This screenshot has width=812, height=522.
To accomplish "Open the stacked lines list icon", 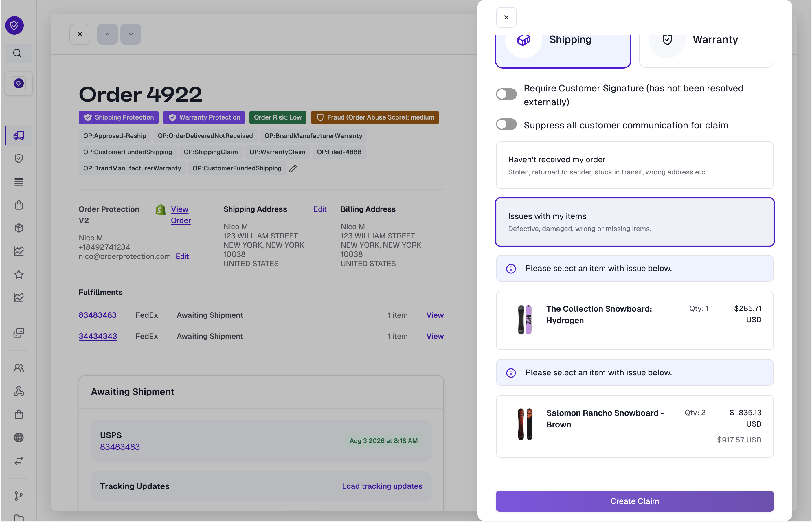I will click(19, 182).
